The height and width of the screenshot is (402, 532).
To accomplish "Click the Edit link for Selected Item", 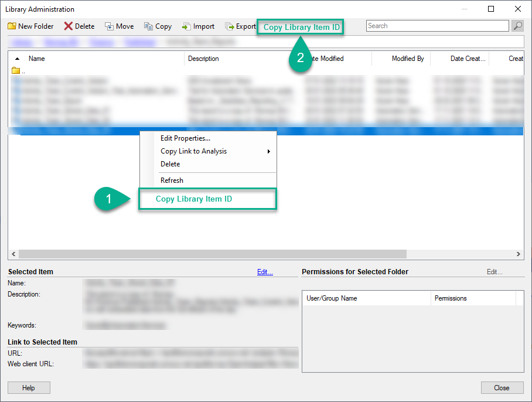I will [x=265, y=272].
